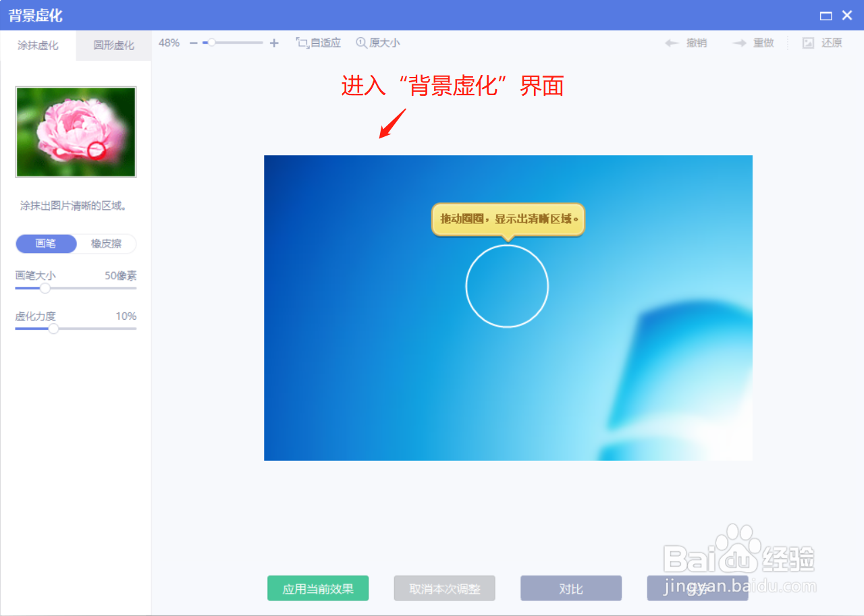Click the zoom in plus icon
Image resolution: width=864 pixels, height=616 pixels.
(273, 43)
